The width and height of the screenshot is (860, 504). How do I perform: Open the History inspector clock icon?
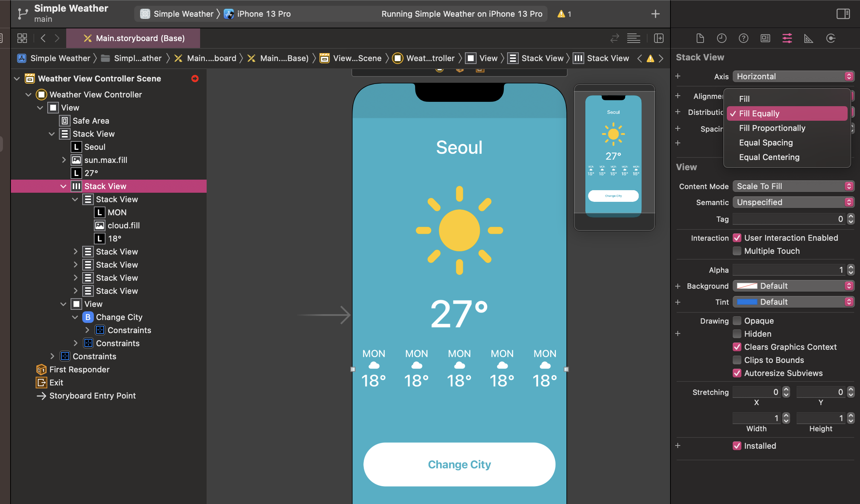[x=721, y=38]
